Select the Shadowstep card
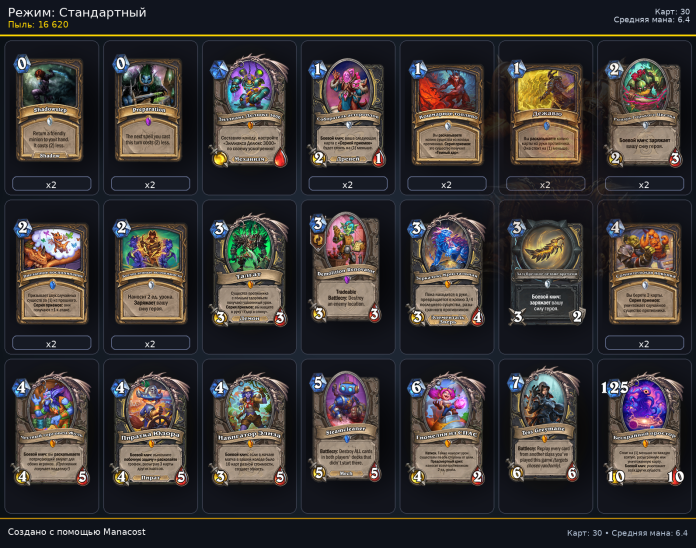The image size is (696, 548). click(x=50, y=109)
